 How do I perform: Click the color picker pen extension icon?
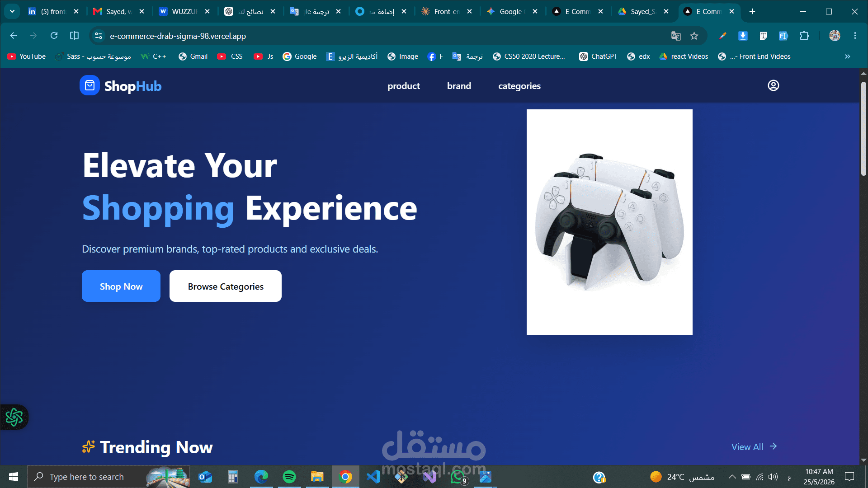[x=722, y=36]
